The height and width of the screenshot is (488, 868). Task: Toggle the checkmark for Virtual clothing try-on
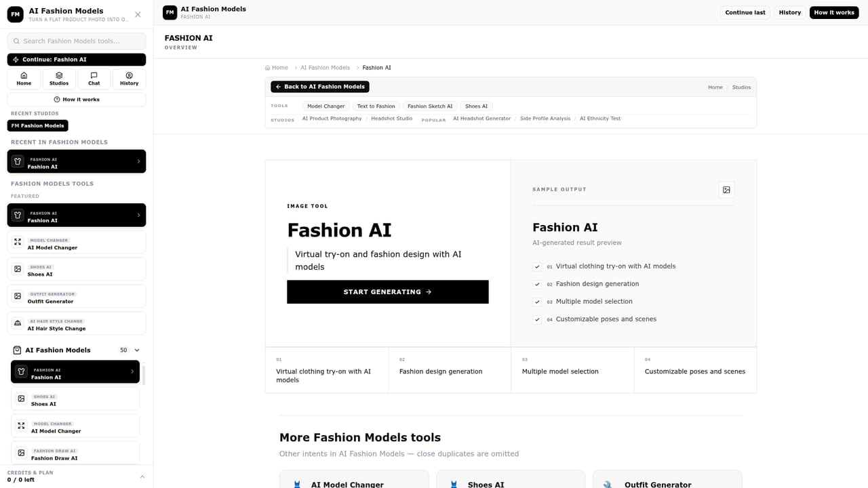pyautogui.click(x=537, y=267)
